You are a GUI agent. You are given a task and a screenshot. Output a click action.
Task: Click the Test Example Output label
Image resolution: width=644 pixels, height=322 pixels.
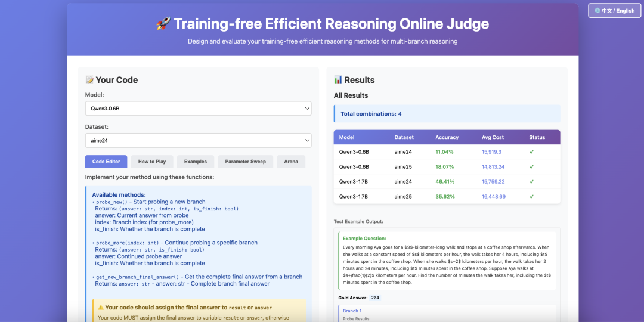coord(358,221)
